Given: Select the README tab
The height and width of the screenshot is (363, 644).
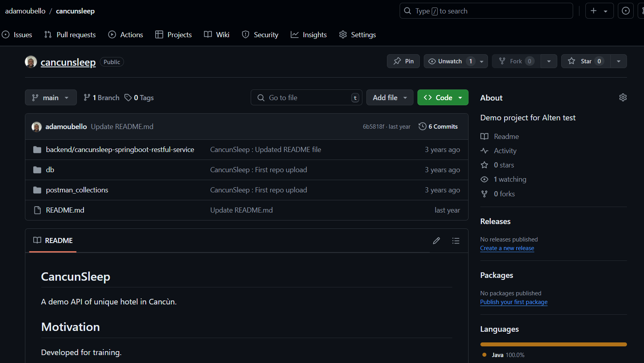Looking at the screenshot, I should coord(53,241).
